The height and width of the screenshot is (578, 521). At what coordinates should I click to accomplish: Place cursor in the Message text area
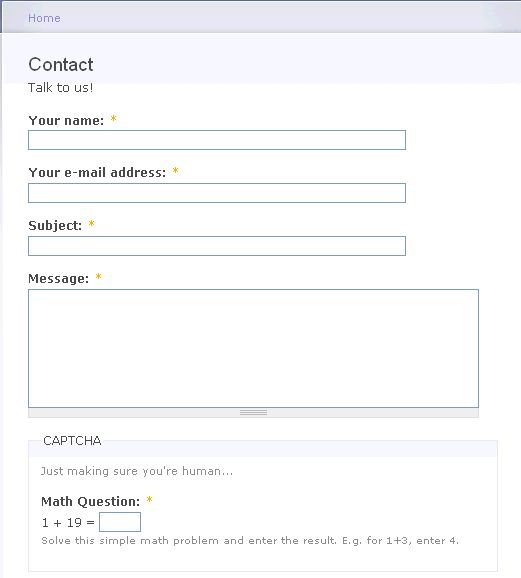253,348
